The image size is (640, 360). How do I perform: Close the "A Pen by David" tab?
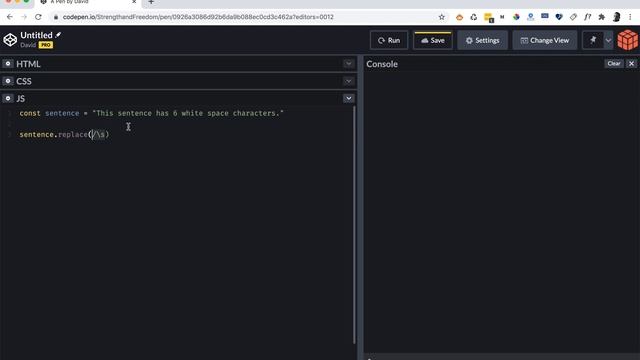(134, 2)
